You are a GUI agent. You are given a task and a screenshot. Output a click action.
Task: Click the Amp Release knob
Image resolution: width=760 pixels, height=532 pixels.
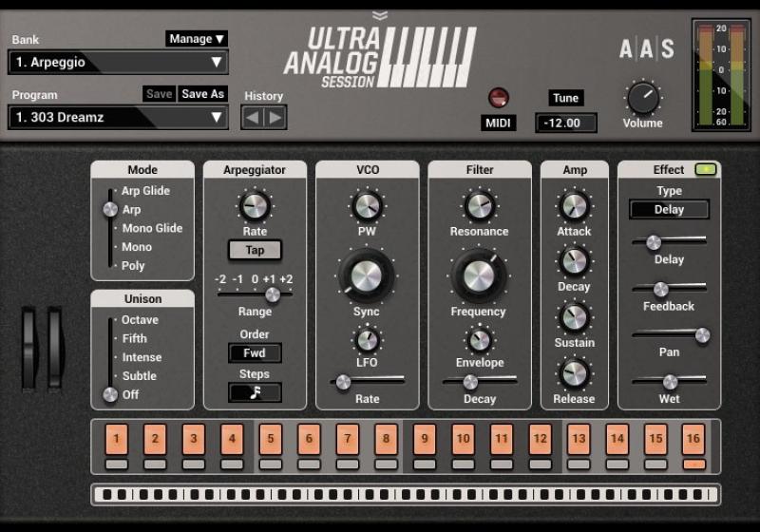coord(574,373)
